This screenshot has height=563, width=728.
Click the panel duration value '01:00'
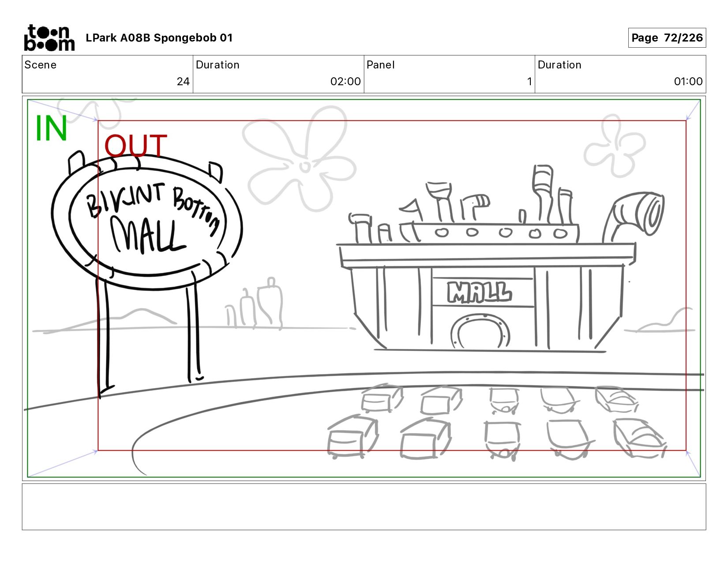point(688,81)
